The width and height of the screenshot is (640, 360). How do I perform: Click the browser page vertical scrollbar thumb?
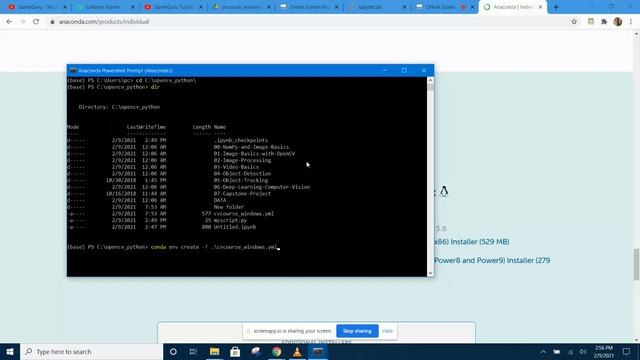636,264
